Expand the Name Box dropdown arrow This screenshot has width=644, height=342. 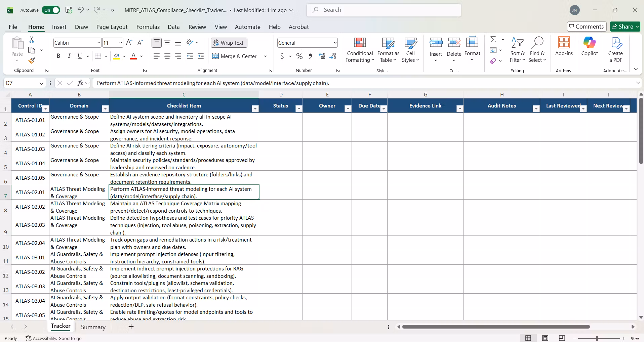(x=41, y=83)
